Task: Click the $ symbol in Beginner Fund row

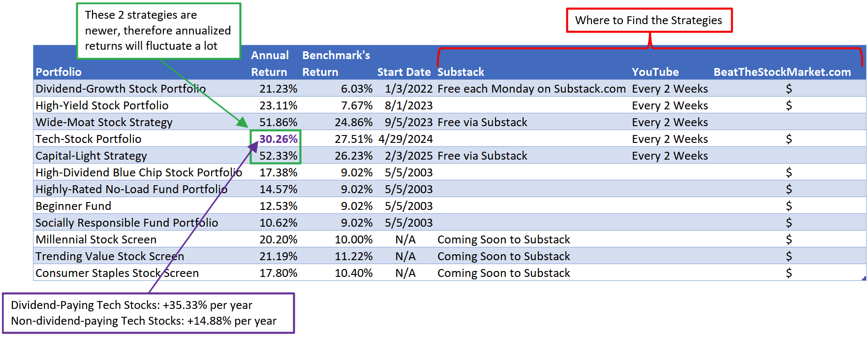Action: (789, 206)
